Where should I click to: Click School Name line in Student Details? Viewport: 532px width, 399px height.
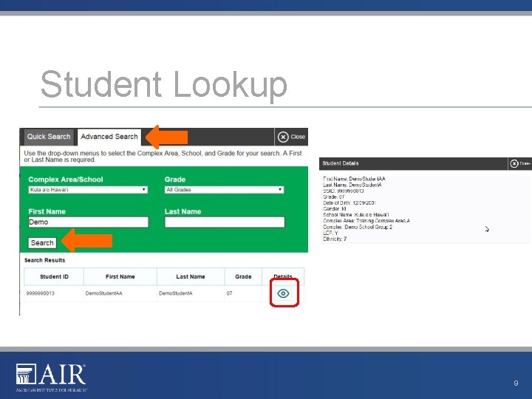point(355,215)
